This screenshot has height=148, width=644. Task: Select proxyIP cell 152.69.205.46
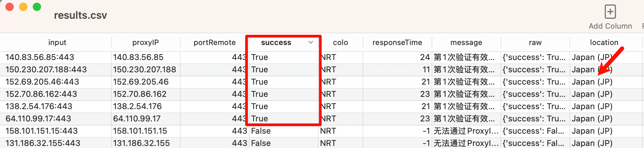[141, 82]
